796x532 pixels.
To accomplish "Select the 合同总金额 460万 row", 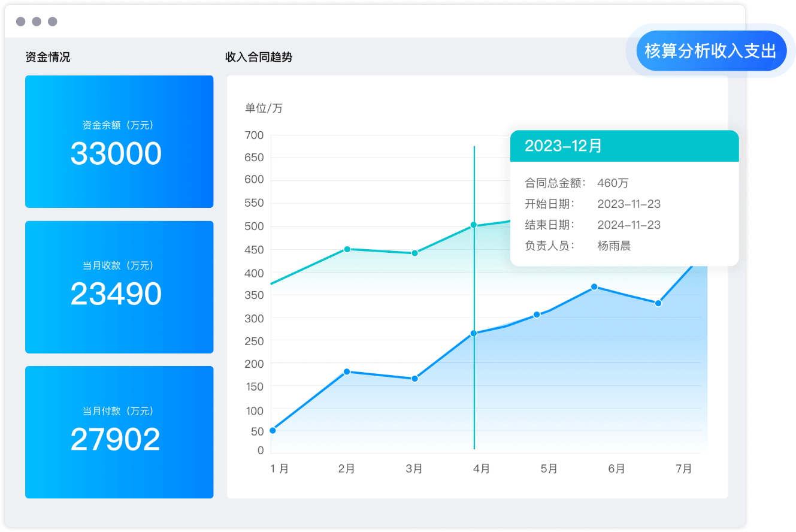I will pos(577,183).
